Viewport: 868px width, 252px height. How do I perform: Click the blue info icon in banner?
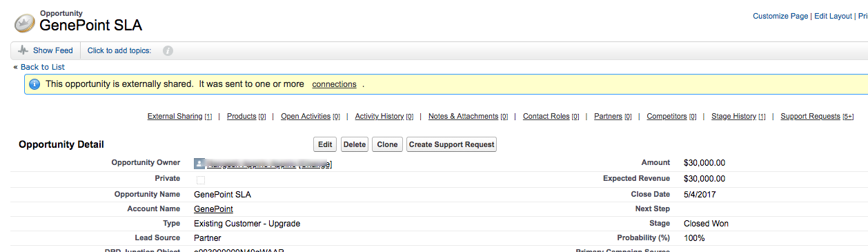[x=34, y=84]
